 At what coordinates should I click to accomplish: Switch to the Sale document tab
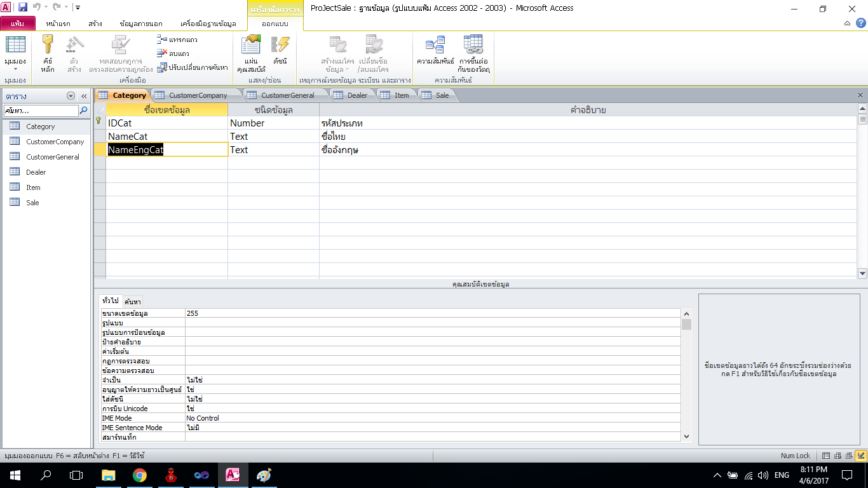tap(442, 95)
